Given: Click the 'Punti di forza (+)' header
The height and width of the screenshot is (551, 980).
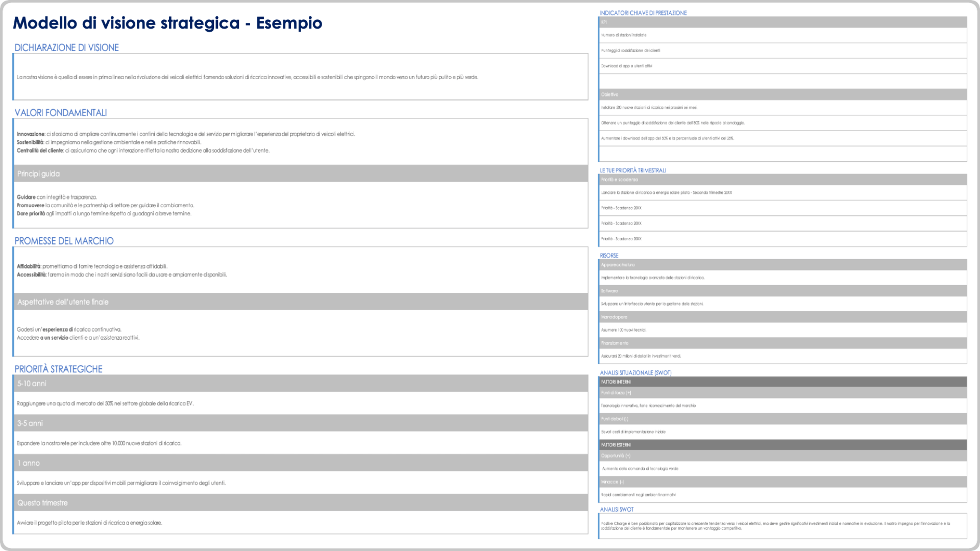Looking at the screenshot, I should tap(783, 393).
